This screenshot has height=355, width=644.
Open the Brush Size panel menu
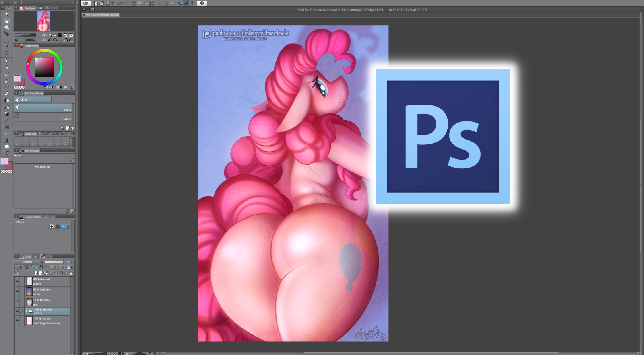click(17, 134)
